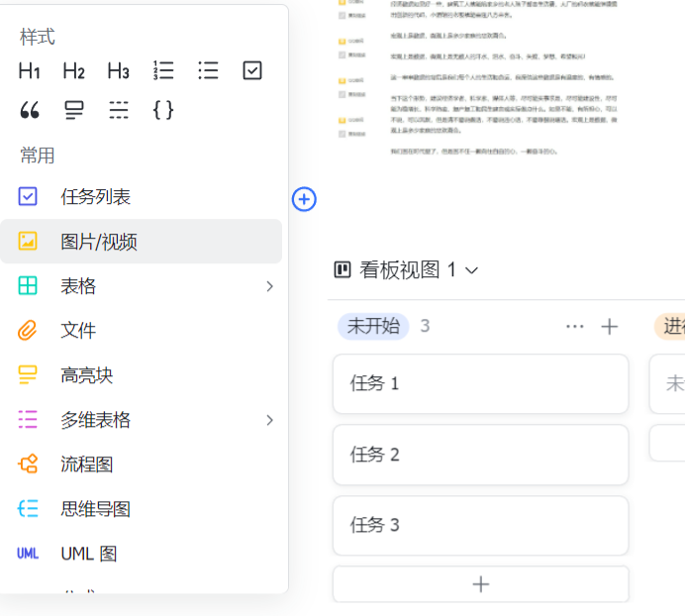Click the document image thumbnail
The width and height of the screenshot is (685, 616).
[478, 77]
